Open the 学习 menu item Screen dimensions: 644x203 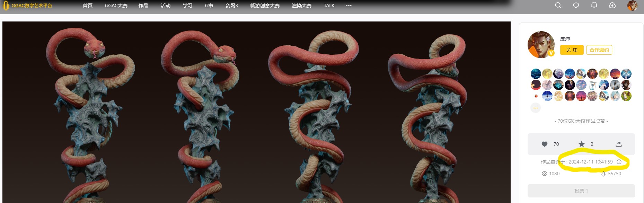coord(187,6)
